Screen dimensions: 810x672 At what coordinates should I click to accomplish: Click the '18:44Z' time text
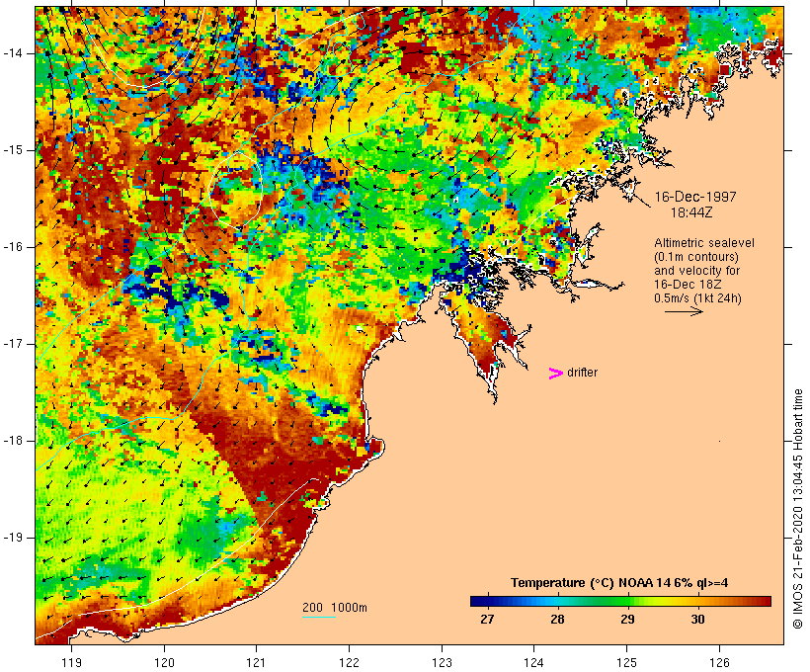(691, 212)
